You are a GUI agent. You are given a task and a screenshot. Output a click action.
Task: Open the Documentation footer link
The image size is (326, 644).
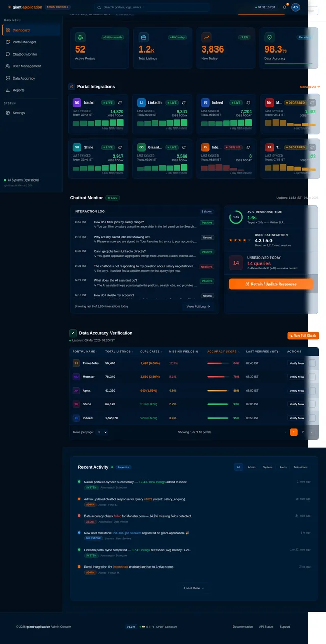(x=242, y=627)
